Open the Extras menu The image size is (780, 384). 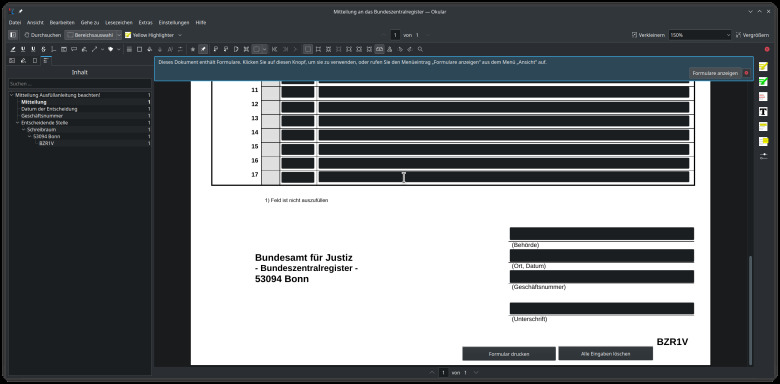146,22
